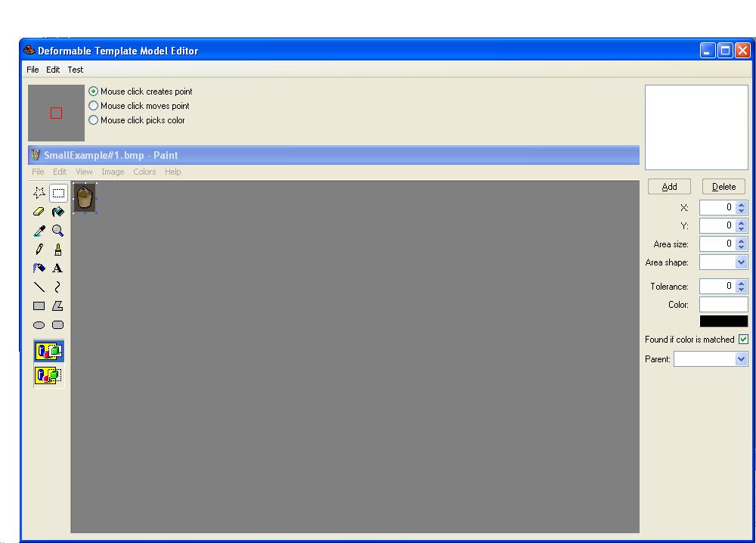Select the Fill With Color bucket tool
The width and height of the screenshot is (756, 543).
(57, 212)
